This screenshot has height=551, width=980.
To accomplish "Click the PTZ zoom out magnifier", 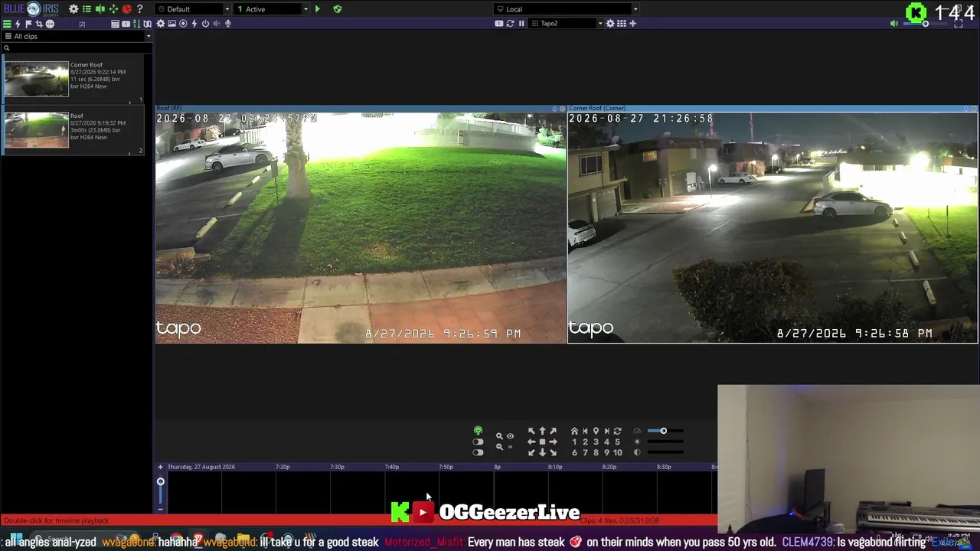I will [x=499, y=447].
